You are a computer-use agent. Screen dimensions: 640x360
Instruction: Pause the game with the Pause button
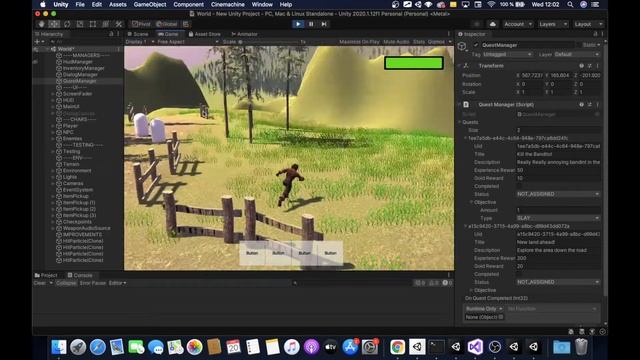click(311, 24)
